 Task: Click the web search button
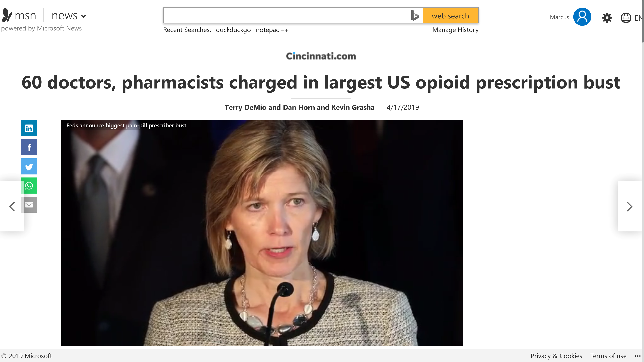click(x=450, y=15)
